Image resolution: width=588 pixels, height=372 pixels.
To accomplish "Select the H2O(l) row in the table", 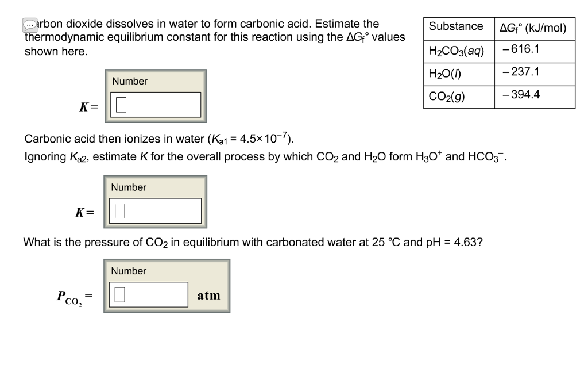I will click(x=446, y=73).
